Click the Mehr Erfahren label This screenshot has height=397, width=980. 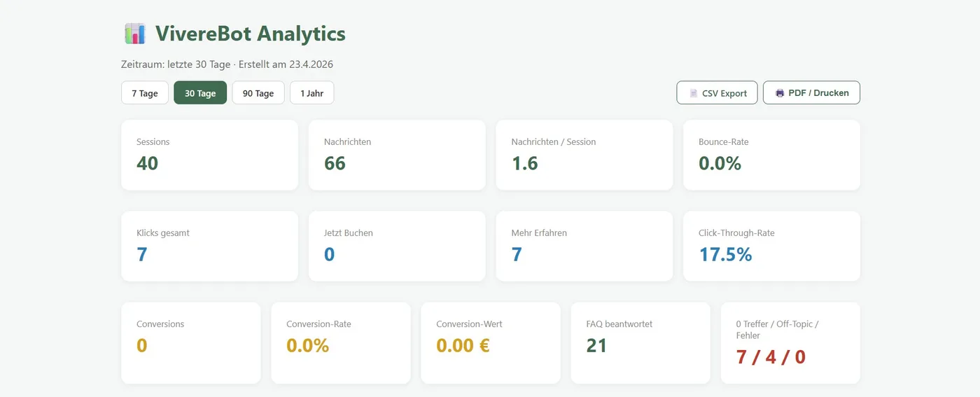tap(539, 232)
